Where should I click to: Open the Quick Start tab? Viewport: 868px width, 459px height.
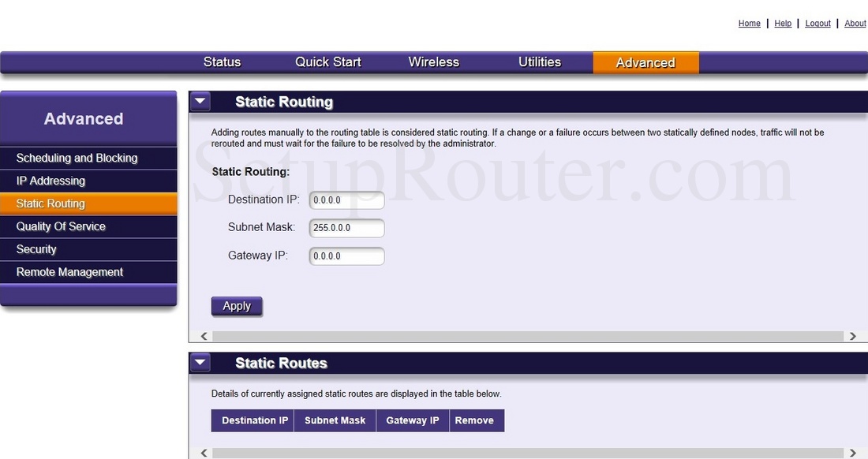pos(327,62)
